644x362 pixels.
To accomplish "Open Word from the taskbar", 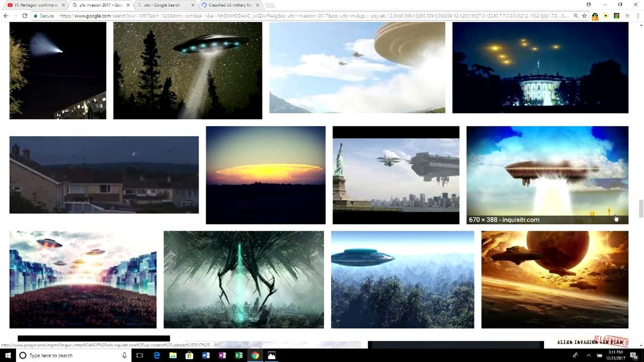I will [206, 355].
